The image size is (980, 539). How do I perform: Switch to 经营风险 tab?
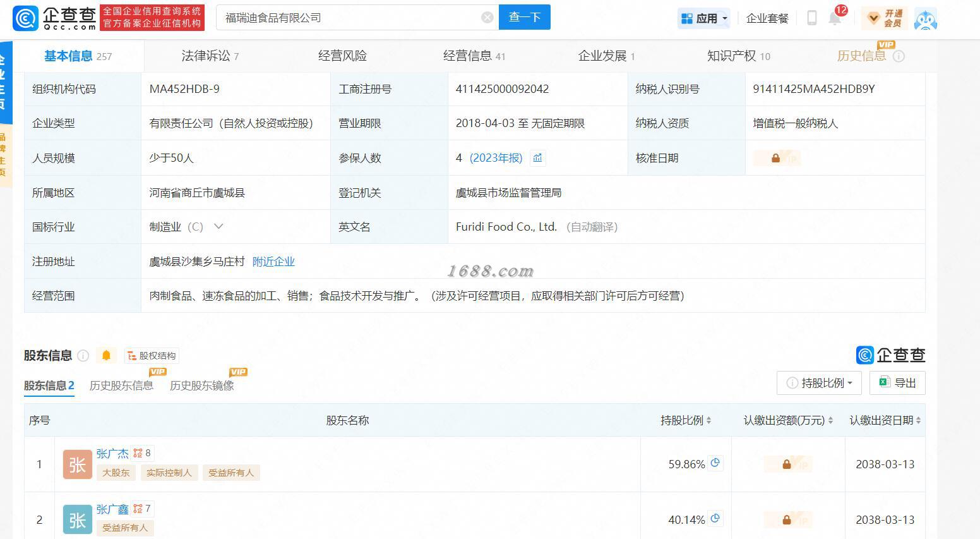(342, 56)
